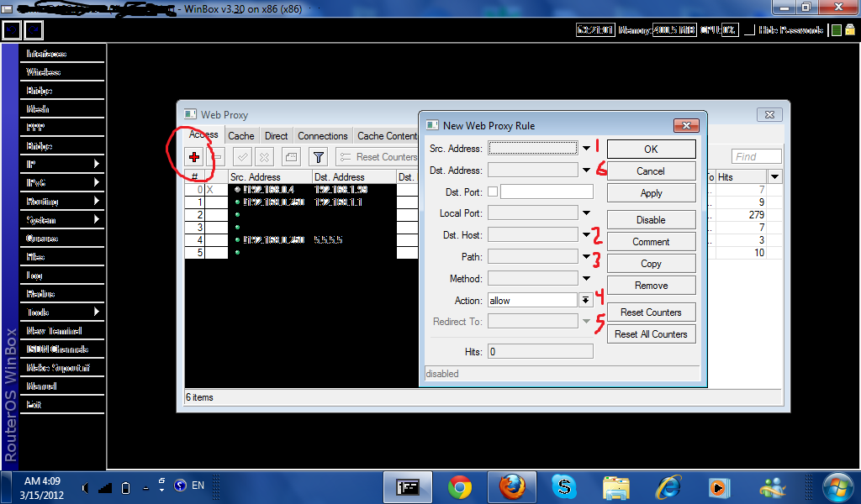This screenshot has width=861, height=504.
Task: Click the yellow padlock icon
Action: click(850, 30)
